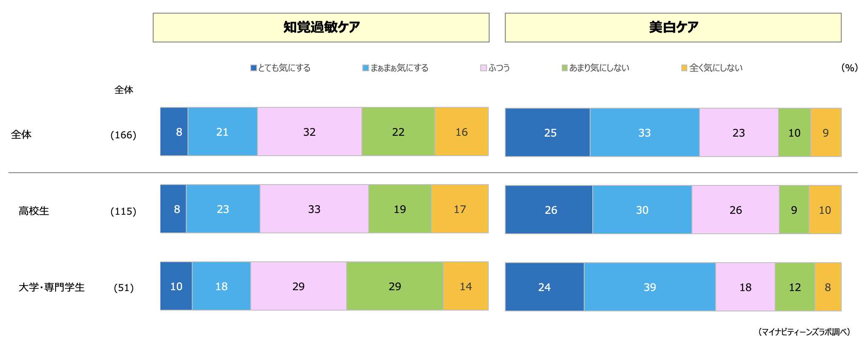
Task: Click the light blue まぁまぁ気にする legend swatch
Action: click(366, 68)
